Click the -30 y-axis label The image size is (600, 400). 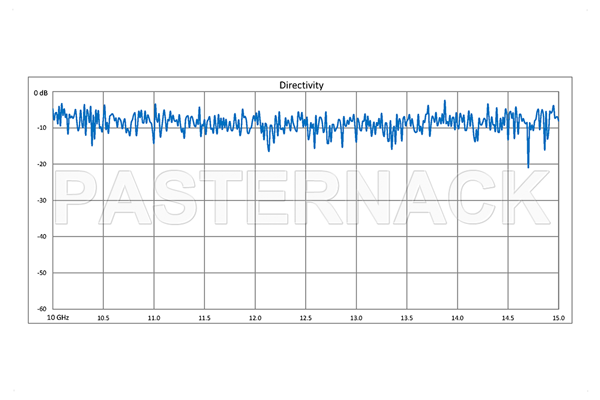coord(42,200)
